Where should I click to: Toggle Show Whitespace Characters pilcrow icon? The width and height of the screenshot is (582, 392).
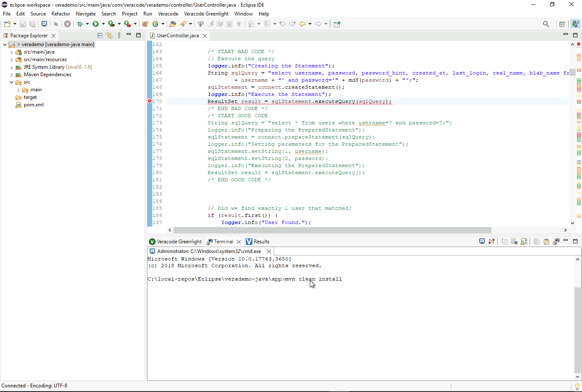click(239, 24)
